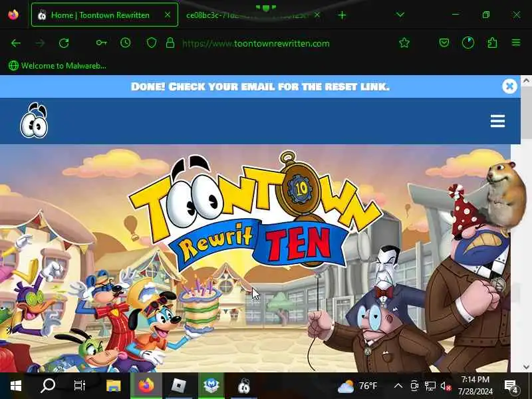The image size is (532, 399).
Task: Click the Meet Now tray icon
Action: pyautogui.click(x=414, y=386)
